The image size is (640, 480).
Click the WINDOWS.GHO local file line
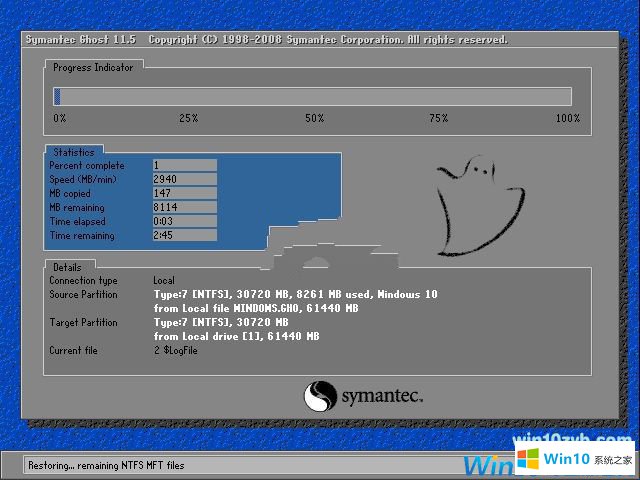click(x=256, y=308)
